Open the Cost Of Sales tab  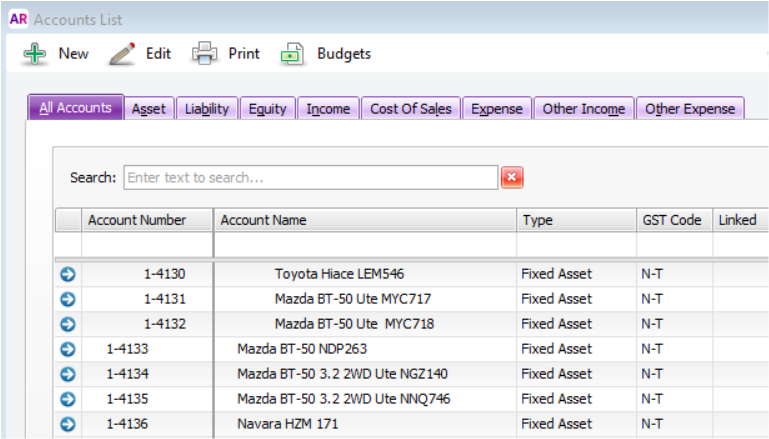pos(410,109)
